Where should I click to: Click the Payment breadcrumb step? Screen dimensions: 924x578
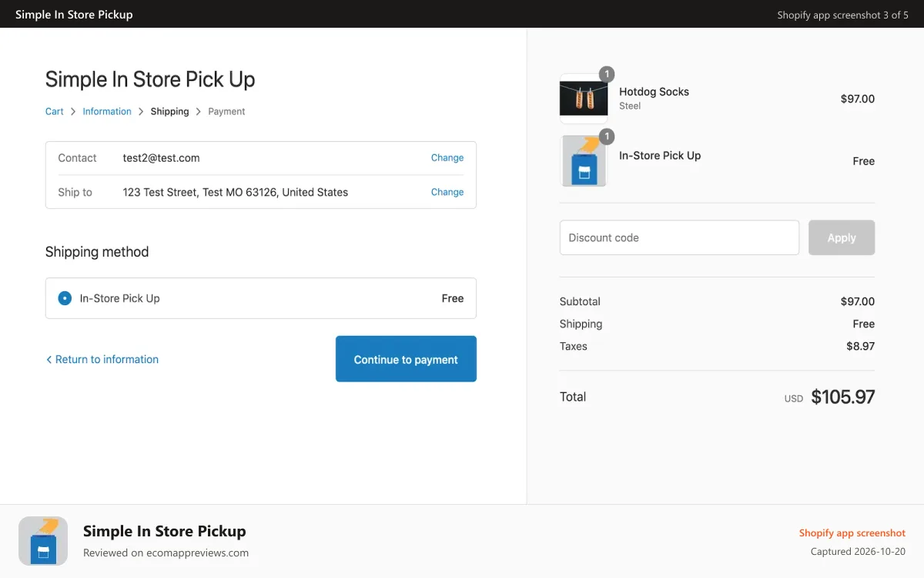(x=226, y=112)
